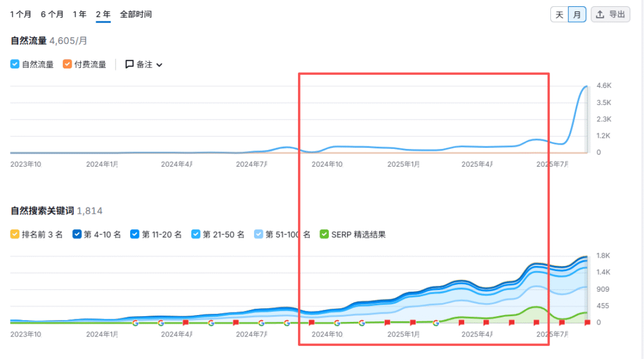
Task: Disable the 排名前 3 名 keyword filter
Action: [x=15, y=235]
